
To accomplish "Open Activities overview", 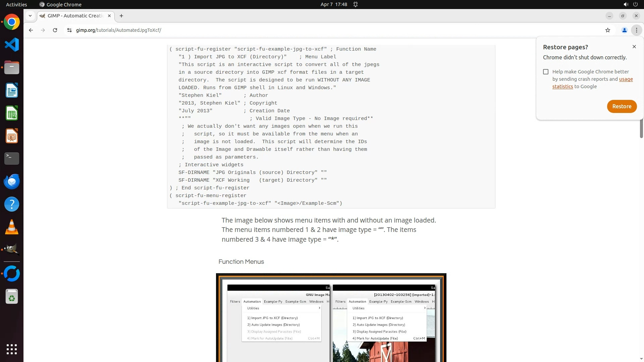I will [x=16, y=4].
